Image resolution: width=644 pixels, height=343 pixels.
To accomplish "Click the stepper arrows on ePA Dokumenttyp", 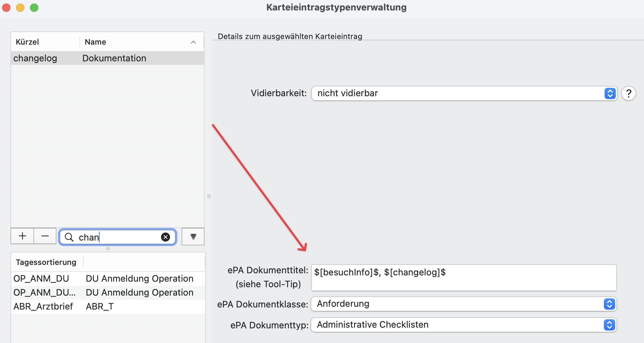I will (x=609, y=325).
